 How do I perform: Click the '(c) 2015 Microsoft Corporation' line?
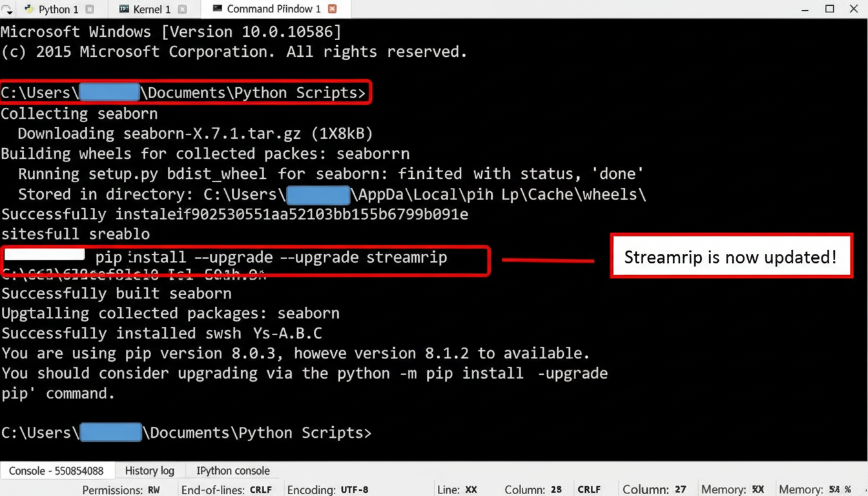[234, 52]
